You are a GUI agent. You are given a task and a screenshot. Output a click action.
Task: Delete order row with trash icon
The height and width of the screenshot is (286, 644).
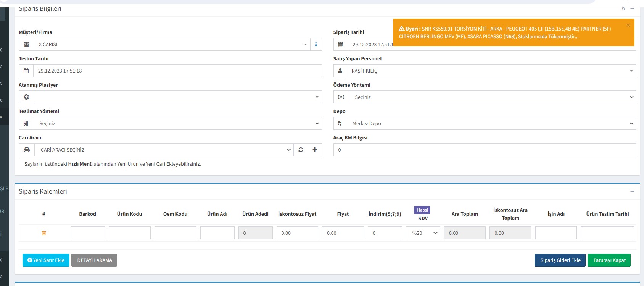[x=44, y=233]
